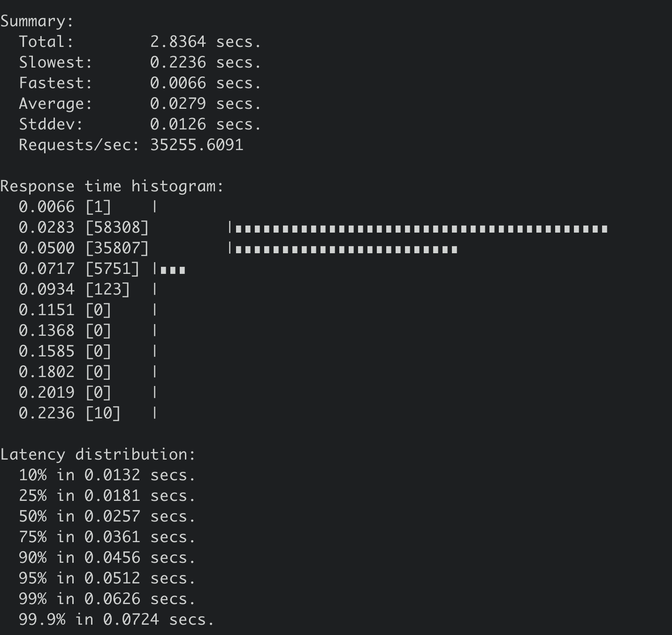Click the Fastest 0.0066 secs value
This screenshot has height=635, width=672.
click(205, 83)
